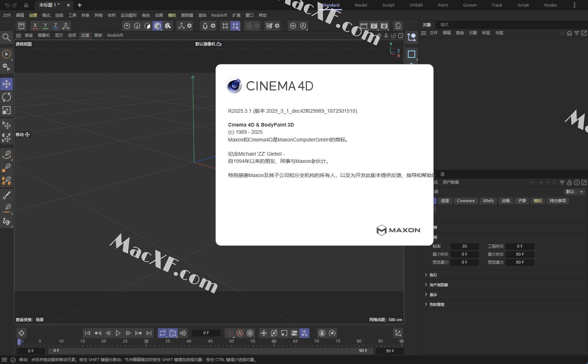Close the 未标题 1 project tab
The image size is (588, 364).
[68, 5]
